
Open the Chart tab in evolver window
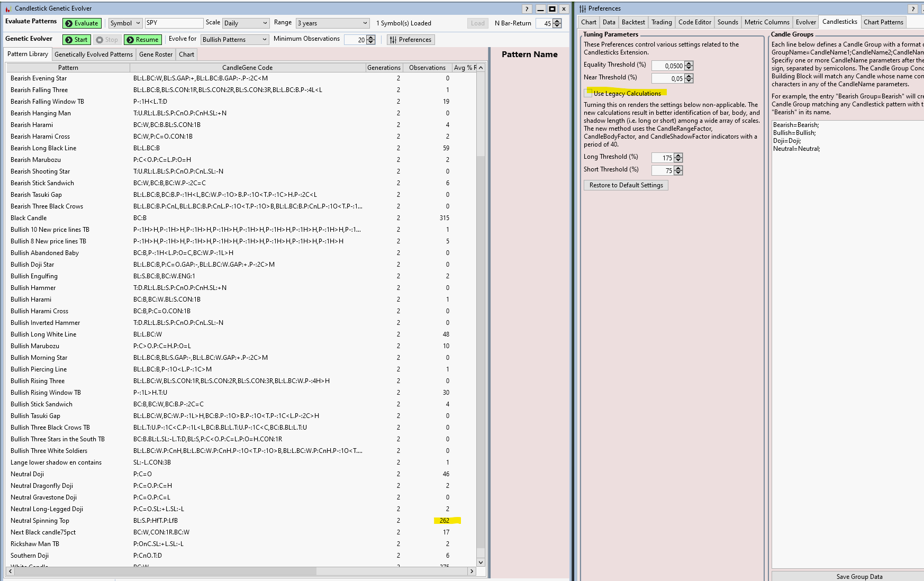pyautogui.click(x=186, y=55)
